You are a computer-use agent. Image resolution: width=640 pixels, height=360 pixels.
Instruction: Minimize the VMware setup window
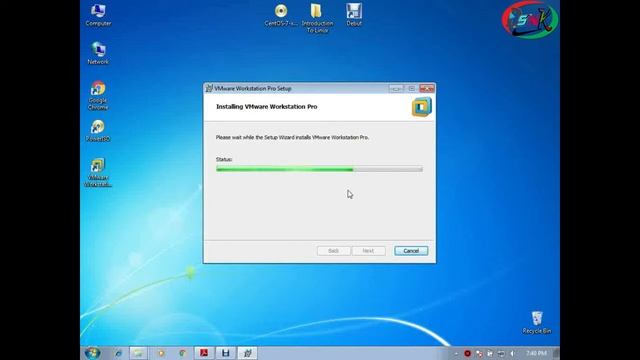(x=396, y=89)
